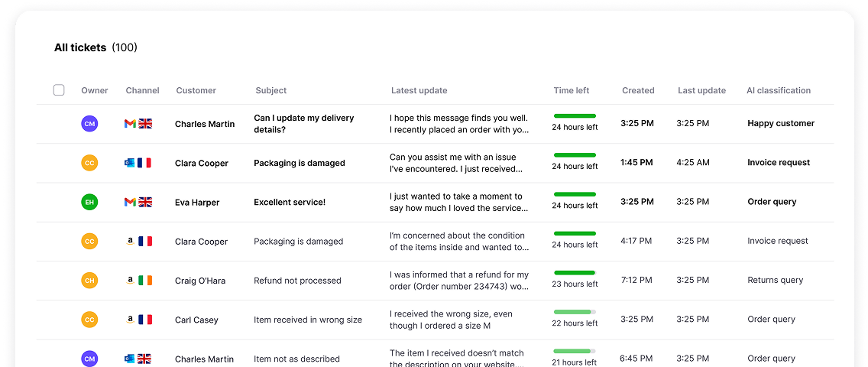Viewport: 868px width, 367px height.
Task: Click Charles Martin's purple CM owner avatar in first row
Action: click(89, 124)
